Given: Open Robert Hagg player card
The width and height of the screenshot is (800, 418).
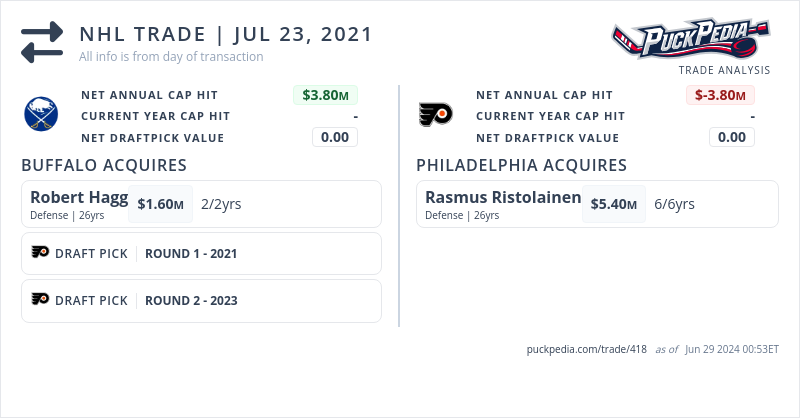Looking at the screenshot, I should 79,197.
